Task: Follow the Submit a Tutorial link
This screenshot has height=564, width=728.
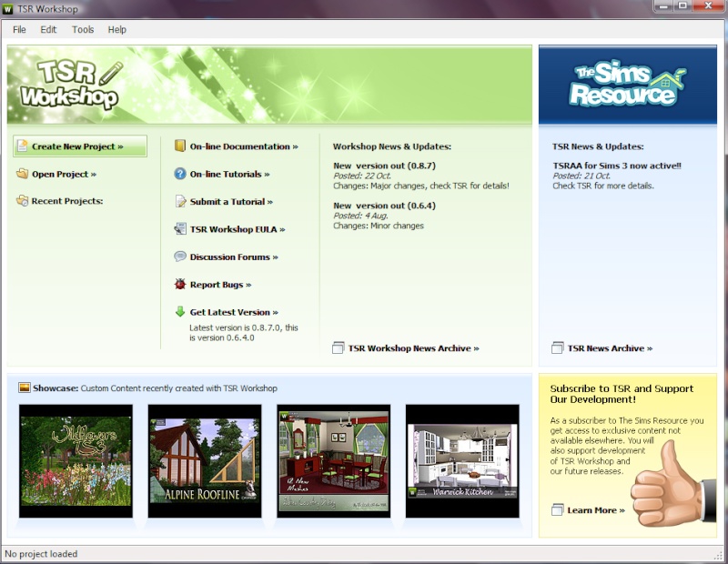Action: point(231,201)
